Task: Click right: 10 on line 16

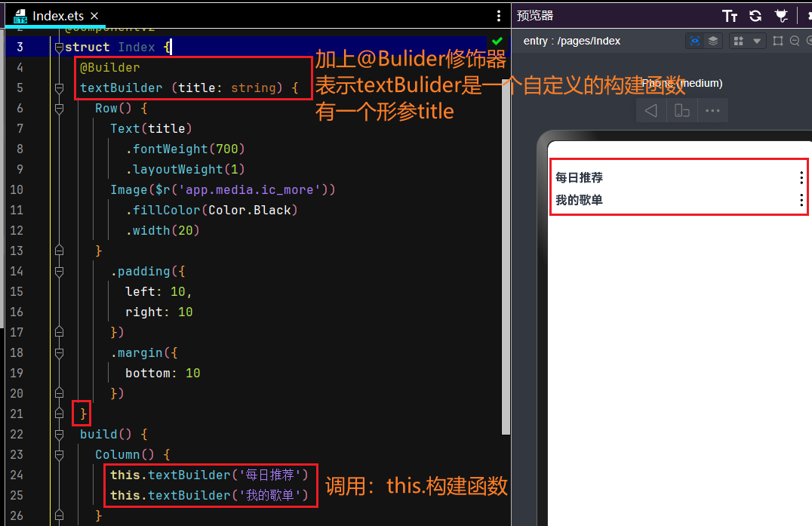Action: (x=159, y=312)
